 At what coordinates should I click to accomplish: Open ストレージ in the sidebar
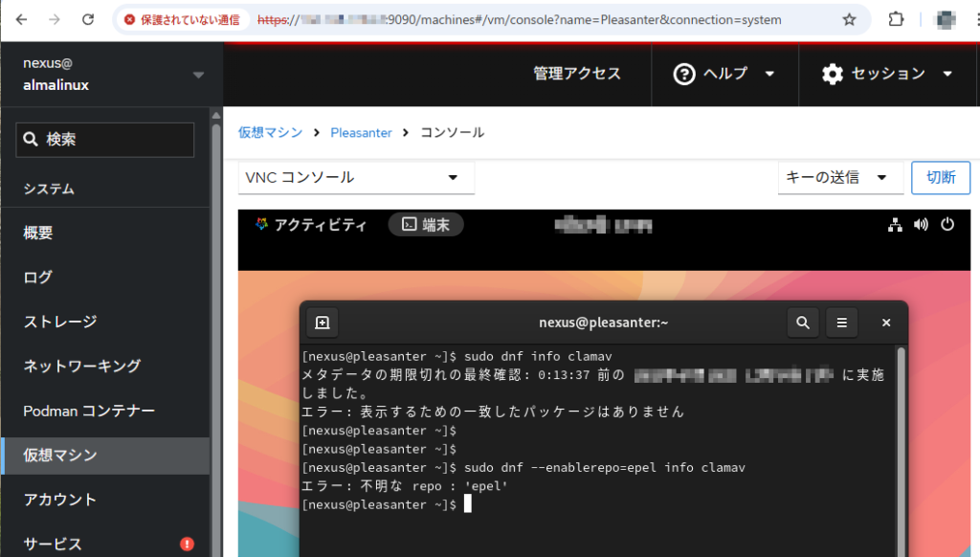[x=60, y=322]
